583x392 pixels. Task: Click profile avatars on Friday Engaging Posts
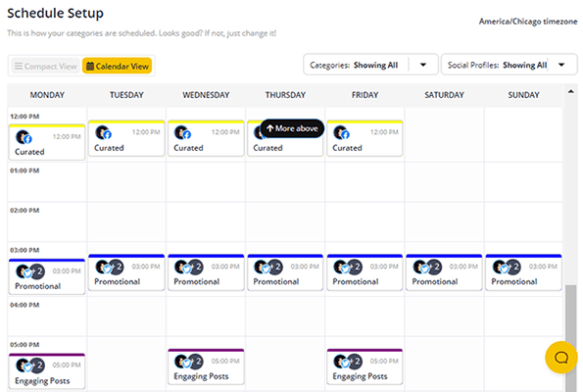click(x=348, y=362)
